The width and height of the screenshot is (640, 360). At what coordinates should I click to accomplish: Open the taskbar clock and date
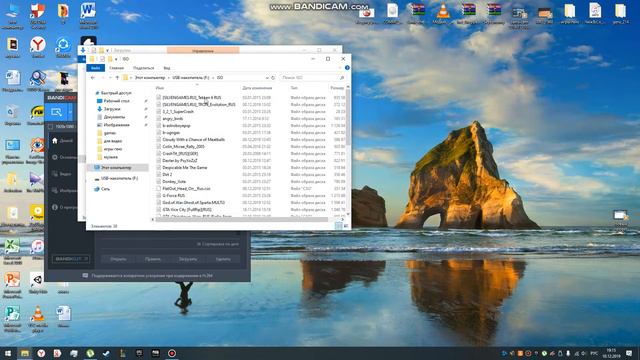pyautogui.click(x=611, y=353)
